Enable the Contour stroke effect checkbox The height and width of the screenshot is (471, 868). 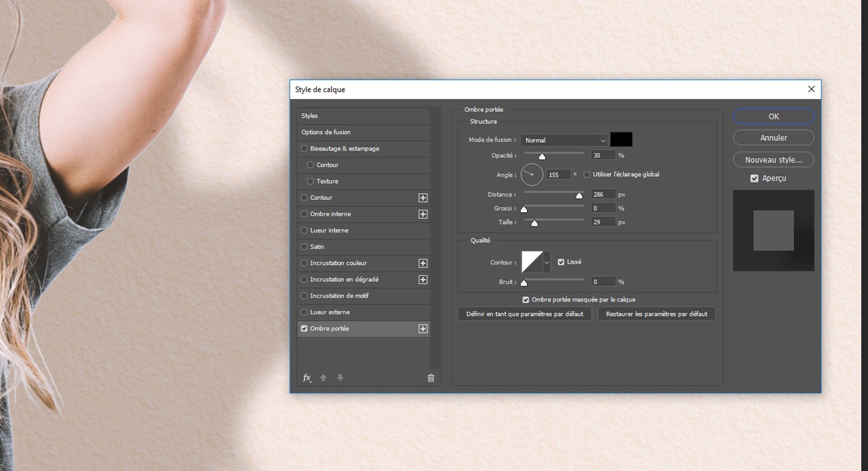304,198
